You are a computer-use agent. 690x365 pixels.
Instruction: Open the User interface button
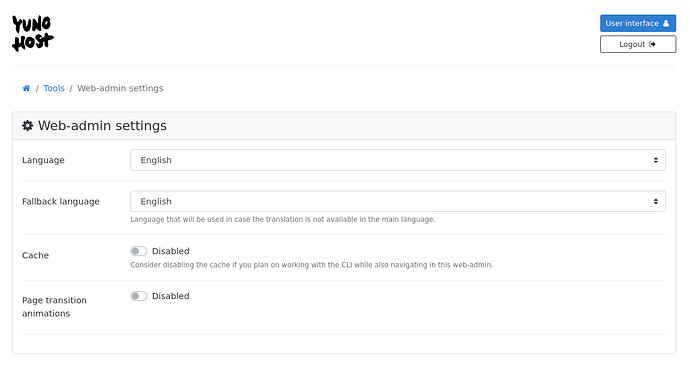point(638,23)
